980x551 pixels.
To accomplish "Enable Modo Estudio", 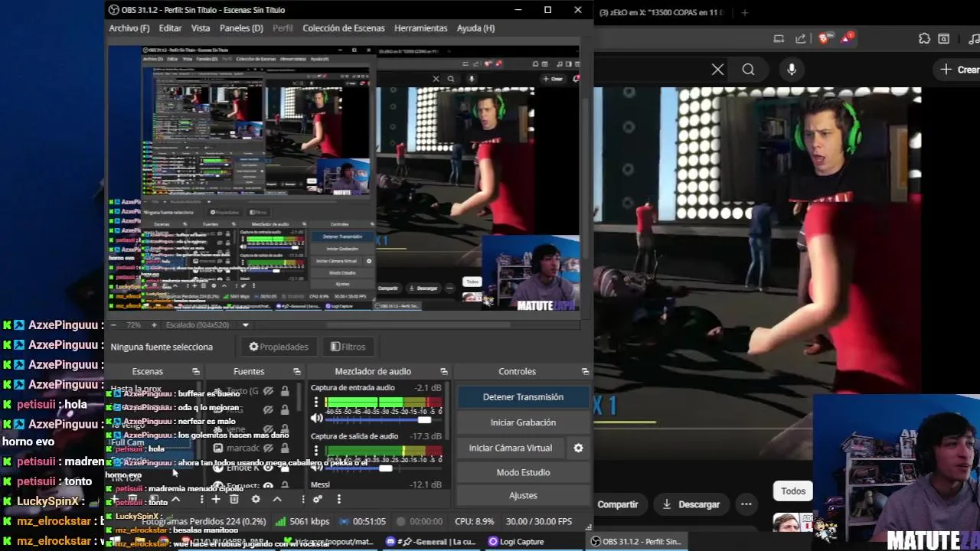I will (523, 472).
